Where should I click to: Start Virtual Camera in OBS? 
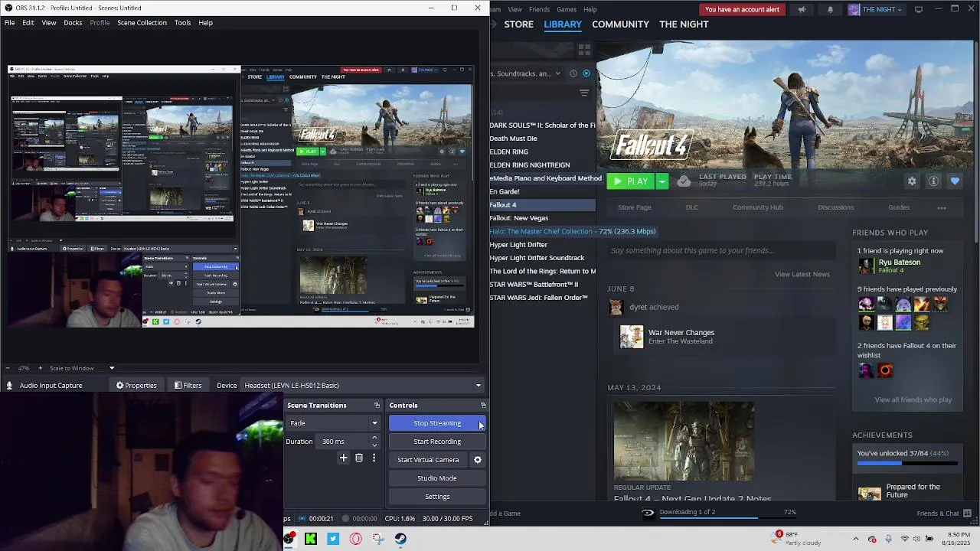[428, 460]
